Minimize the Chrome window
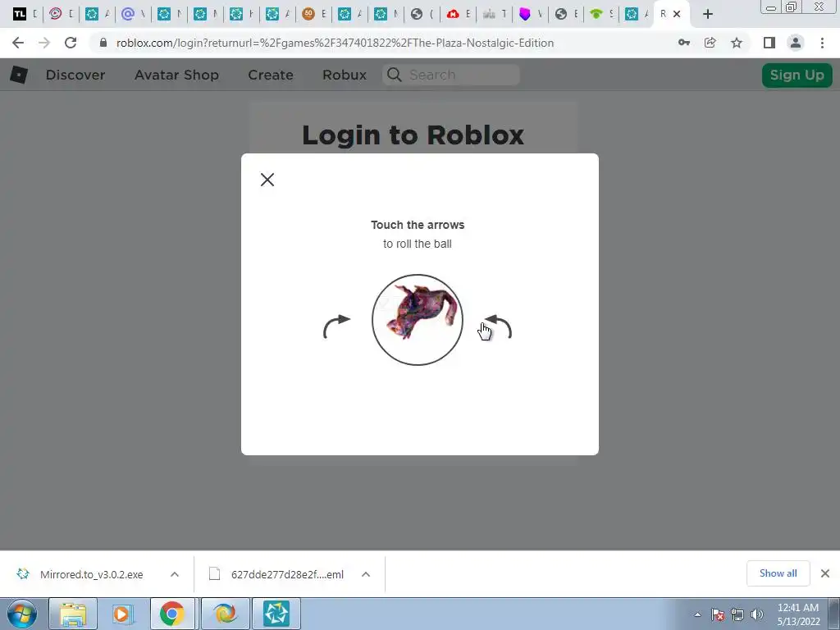840x630 pixels. point(771,7)
